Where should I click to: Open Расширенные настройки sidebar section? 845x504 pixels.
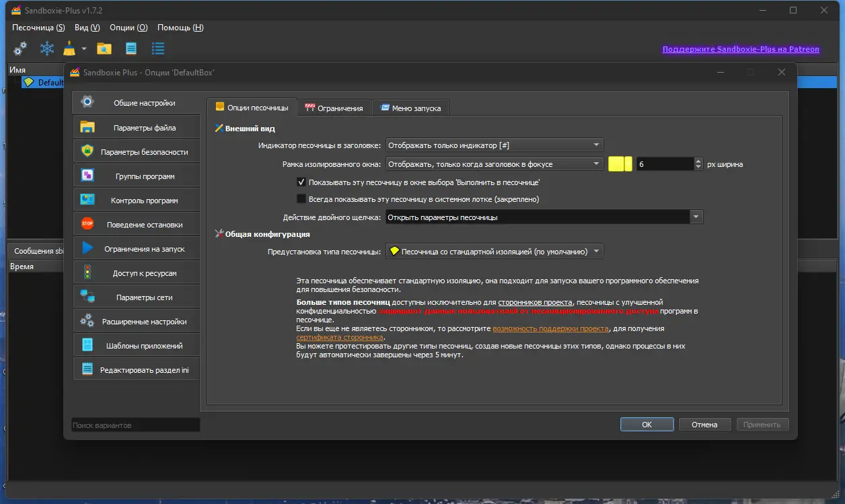point(137,322)
